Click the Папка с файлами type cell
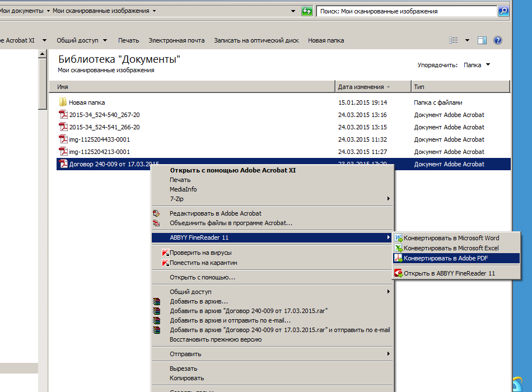This screenshot has height=392, width=532. (438, 102)
